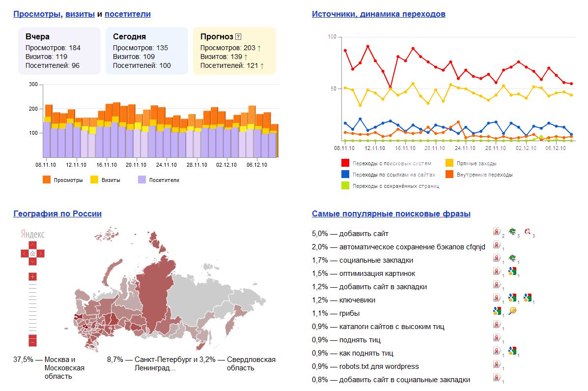Open Самые популярные поисковые фразы link
The image size is (588, 391).
[391, 213]
